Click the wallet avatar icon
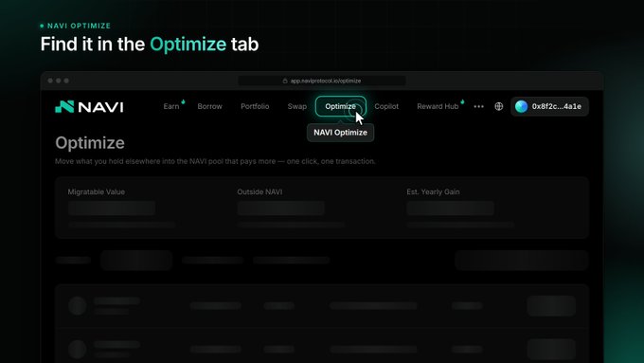Image resolution: width=644 pixels, height=363 pixels. coord(521,106)
